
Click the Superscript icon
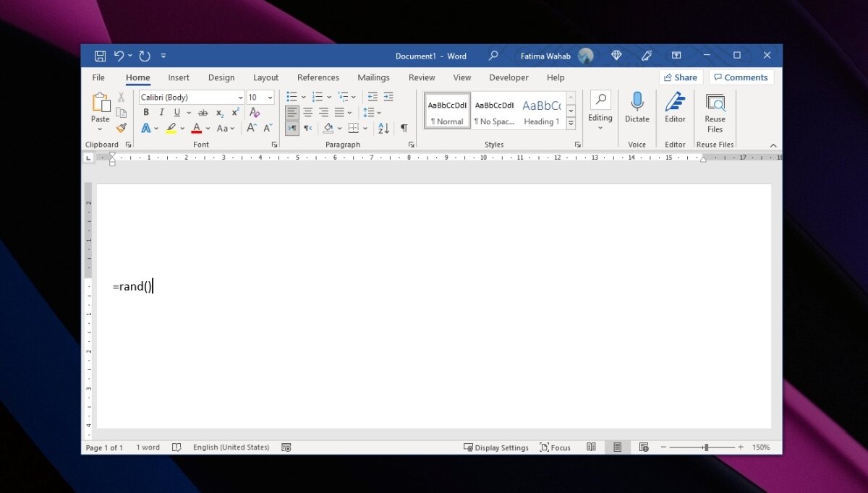pos(234,113)
